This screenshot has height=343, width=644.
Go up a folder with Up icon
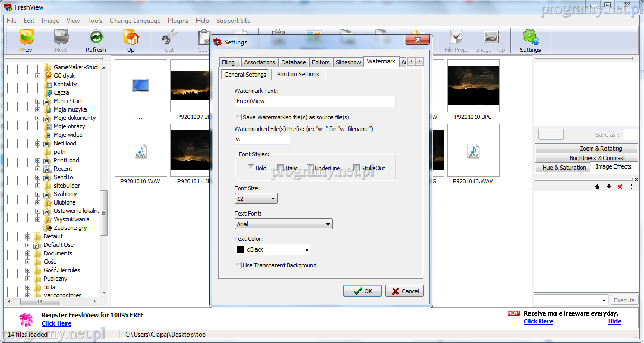click(x=130, y=38)
